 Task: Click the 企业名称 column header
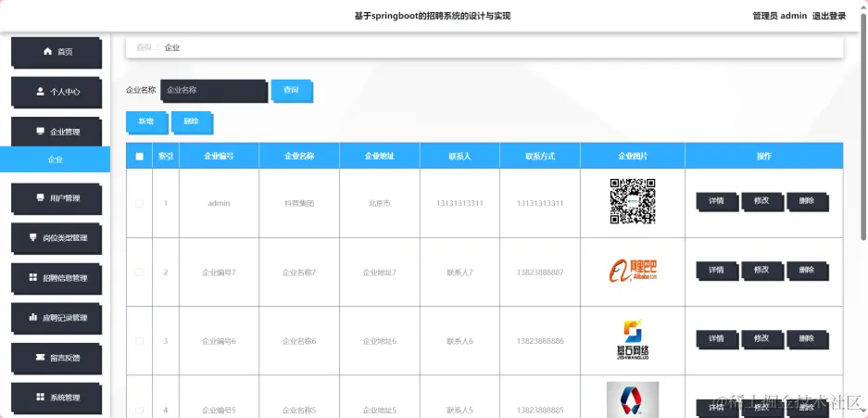click(x=299, y=156)
